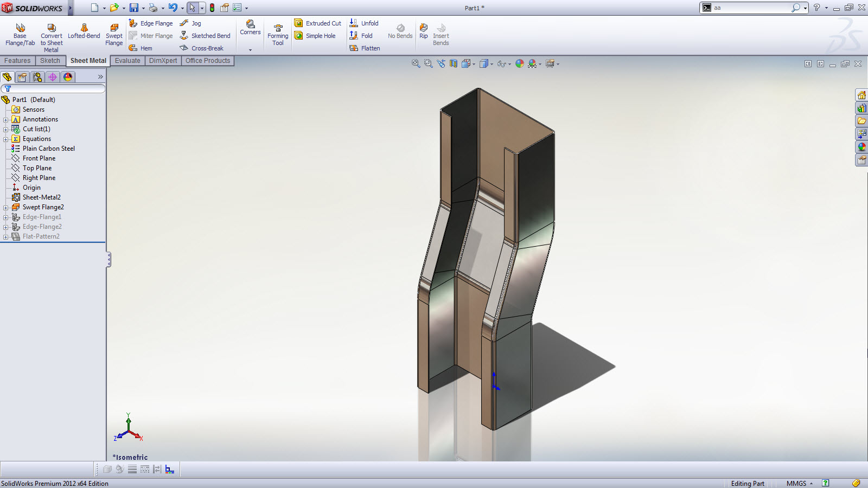Choose the Sketched Bend tool
Image resolution: width=868 pixels, height=488 pixels.
(x=205, y=36)
